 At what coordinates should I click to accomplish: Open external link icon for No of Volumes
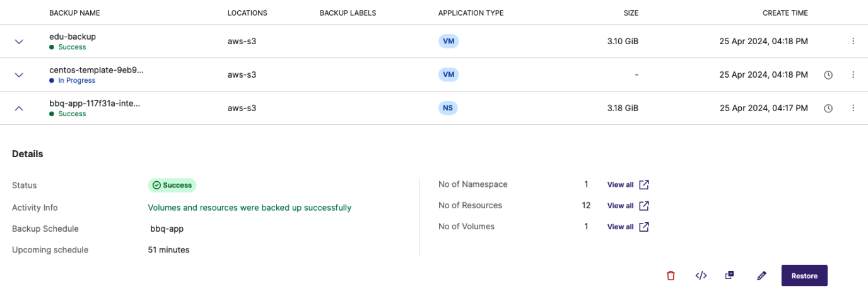click(644, 227)
